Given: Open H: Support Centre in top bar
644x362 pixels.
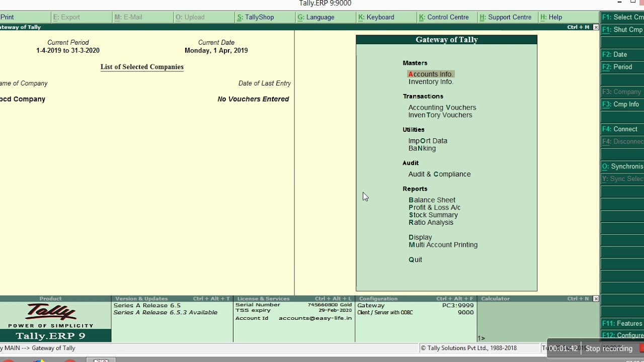Looking at the screenshot, I should click(x=506, y=17).
